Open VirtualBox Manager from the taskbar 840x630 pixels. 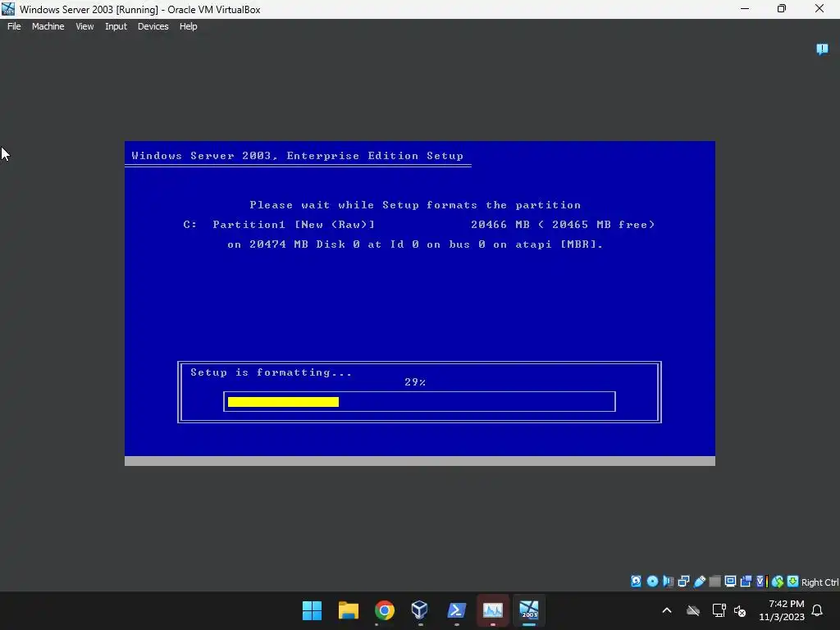420,610
